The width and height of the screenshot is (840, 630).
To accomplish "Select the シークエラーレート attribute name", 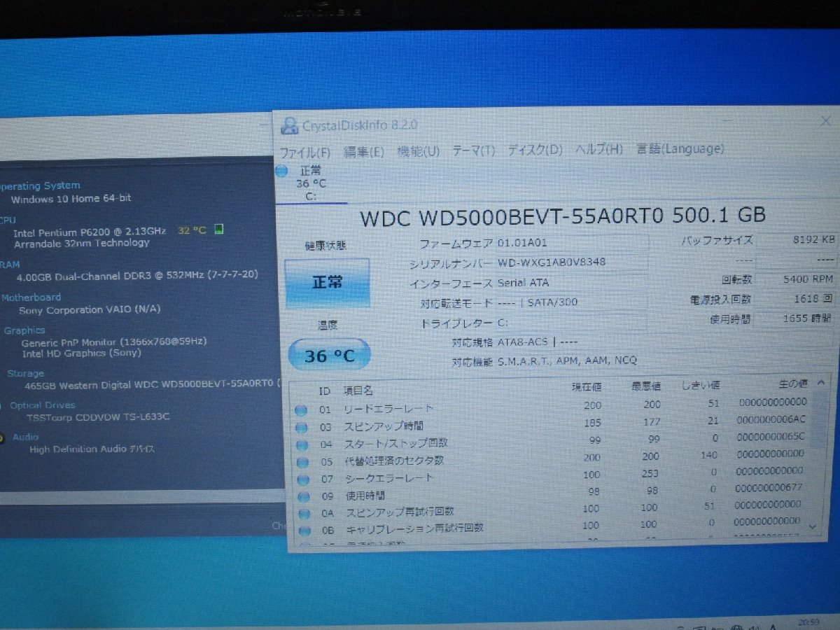I will 389,478.
